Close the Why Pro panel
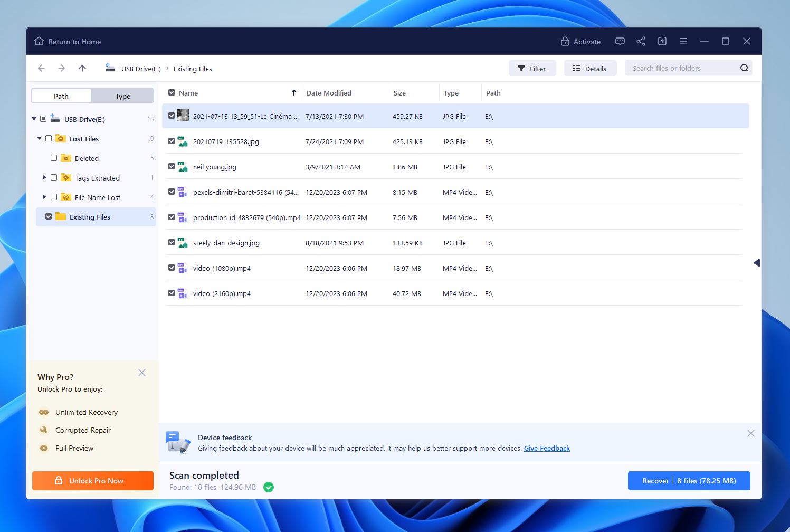This screenshot has height=532, width=790. tap(142, 373)
